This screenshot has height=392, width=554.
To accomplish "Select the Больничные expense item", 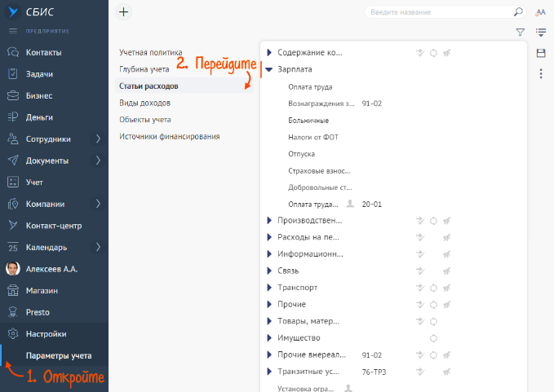I will (x=308, y=121).
